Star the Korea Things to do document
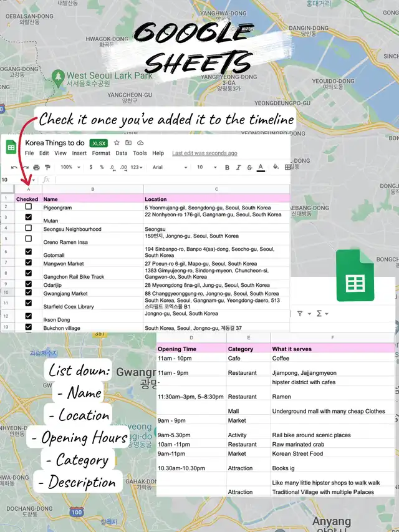 pyautogui.click(x=117, y=143)
